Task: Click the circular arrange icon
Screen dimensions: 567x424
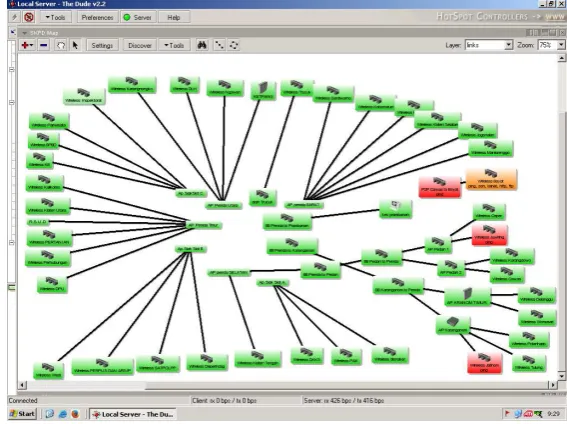Action: [x=234, y=45]
